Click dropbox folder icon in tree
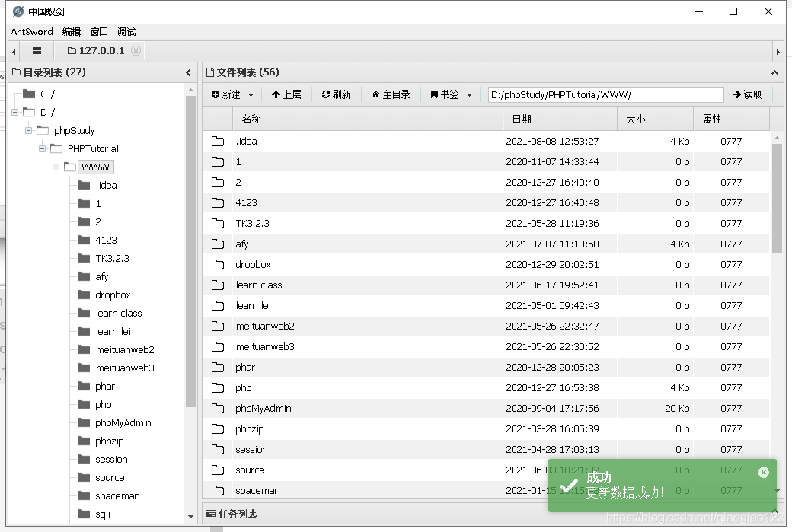 tap(84, 295)
